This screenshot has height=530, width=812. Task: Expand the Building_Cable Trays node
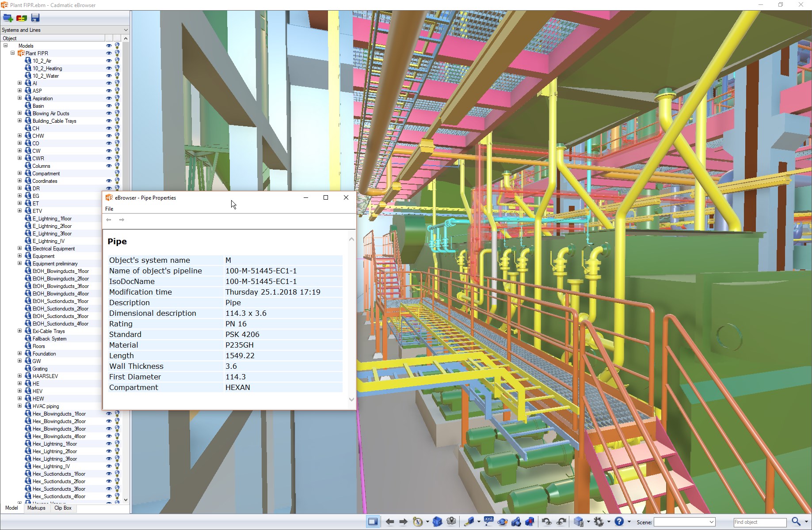click(19, 121)
